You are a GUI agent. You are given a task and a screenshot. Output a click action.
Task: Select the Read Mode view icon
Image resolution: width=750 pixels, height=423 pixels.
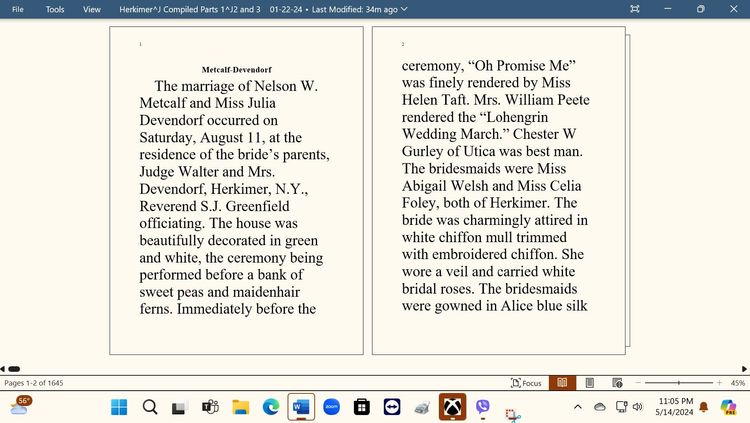tap(562, 383)
